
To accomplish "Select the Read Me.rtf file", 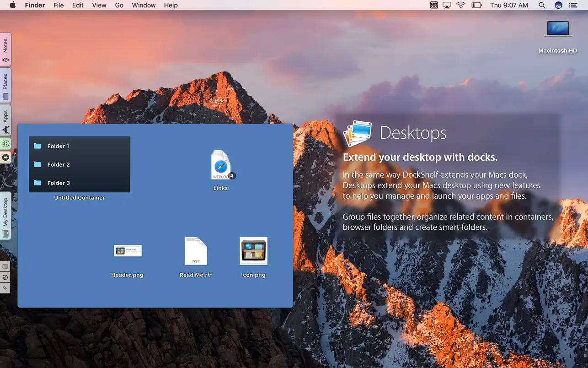I will pos(196,251).
